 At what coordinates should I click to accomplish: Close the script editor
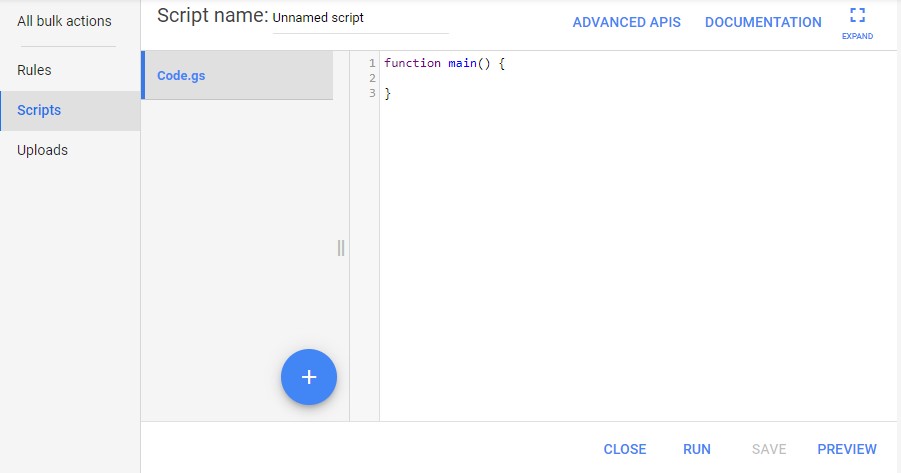pos(625,449)
